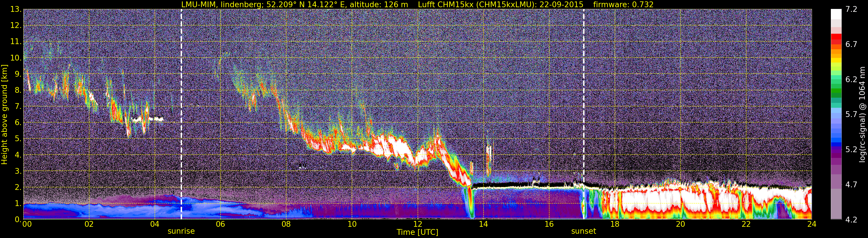Click the y-axis tick label '9.'

point(18,74)
